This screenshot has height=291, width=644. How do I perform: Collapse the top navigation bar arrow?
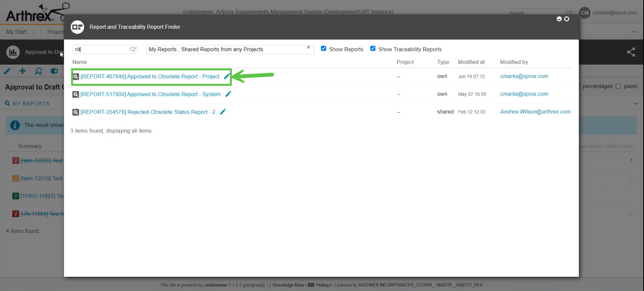tap(634, 32)
